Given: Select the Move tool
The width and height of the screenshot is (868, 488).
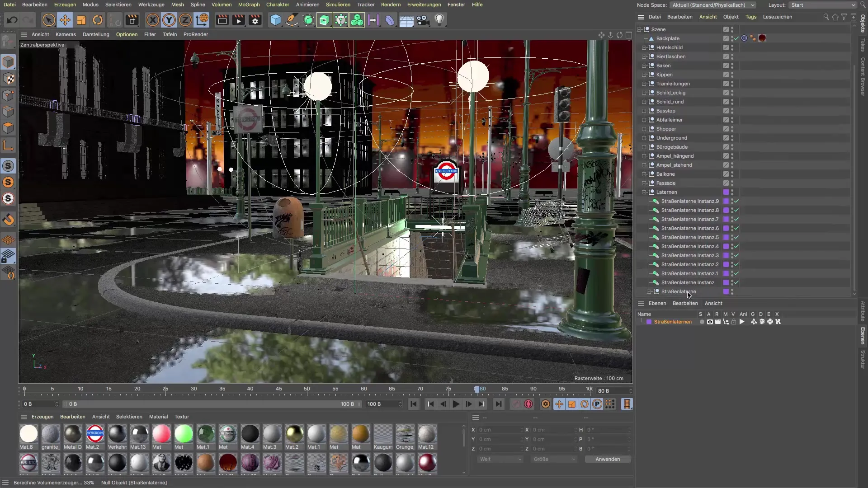Looking at the screenshot, I should [65, 20].
